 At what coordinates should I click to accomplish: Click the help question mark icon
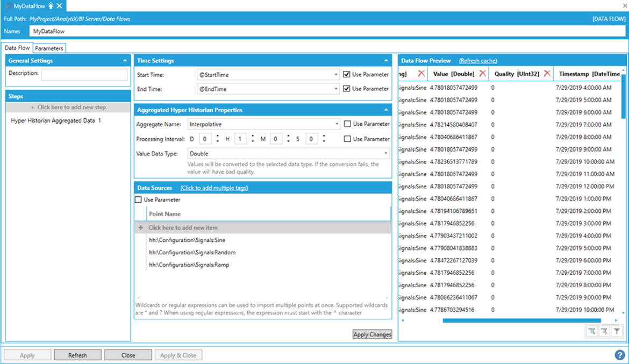point(619,355)
